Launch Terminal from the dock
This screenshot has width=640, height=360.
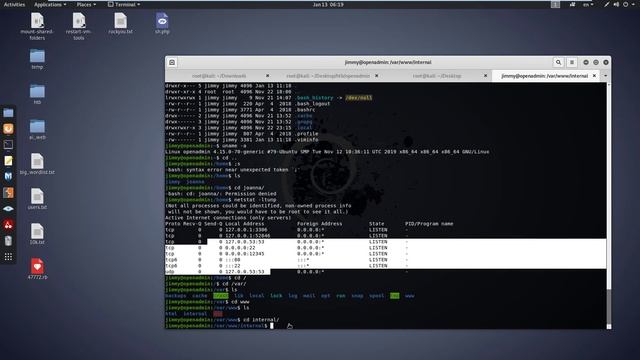(8, 144)
